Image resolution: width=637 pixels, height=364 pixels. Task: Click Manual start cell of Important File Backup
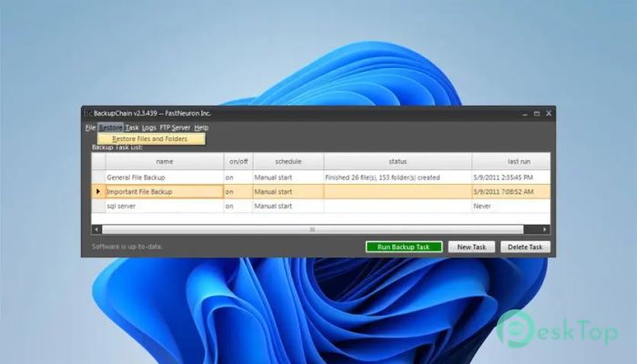(x=288, y=191)
